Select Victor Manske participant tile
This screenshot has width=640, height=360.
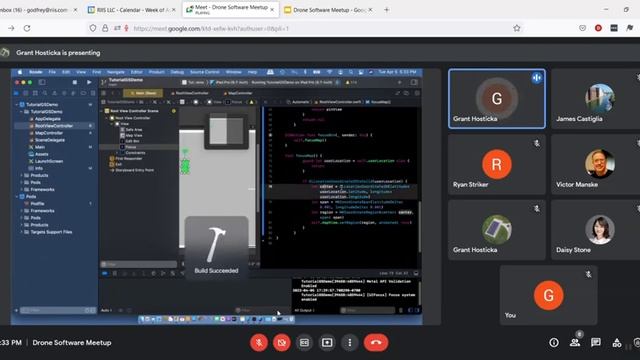click(x=596, y=164)
